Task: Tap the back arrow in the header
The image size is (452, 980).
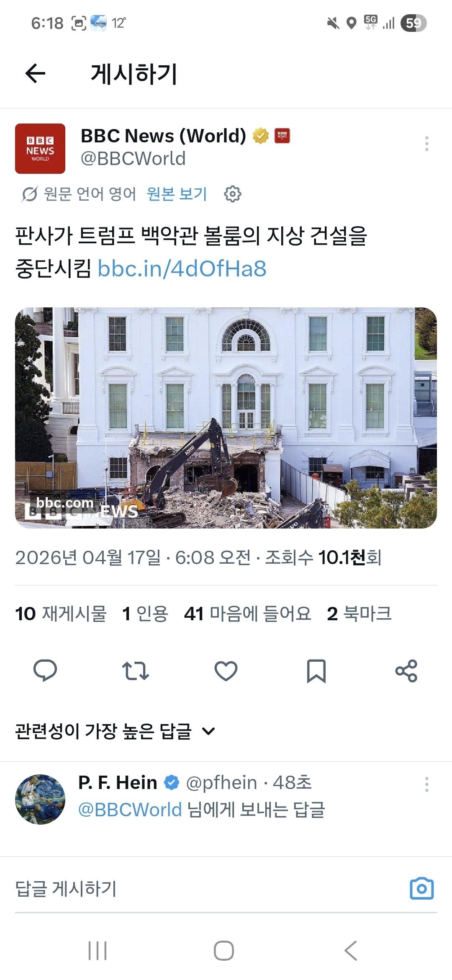Action: pos(35,74)
